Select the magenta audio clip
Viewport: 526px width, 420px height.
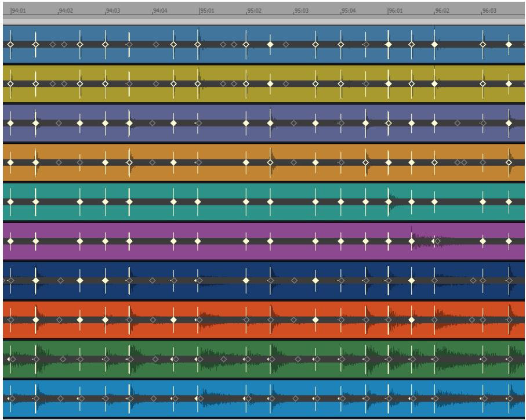(264, 241)
